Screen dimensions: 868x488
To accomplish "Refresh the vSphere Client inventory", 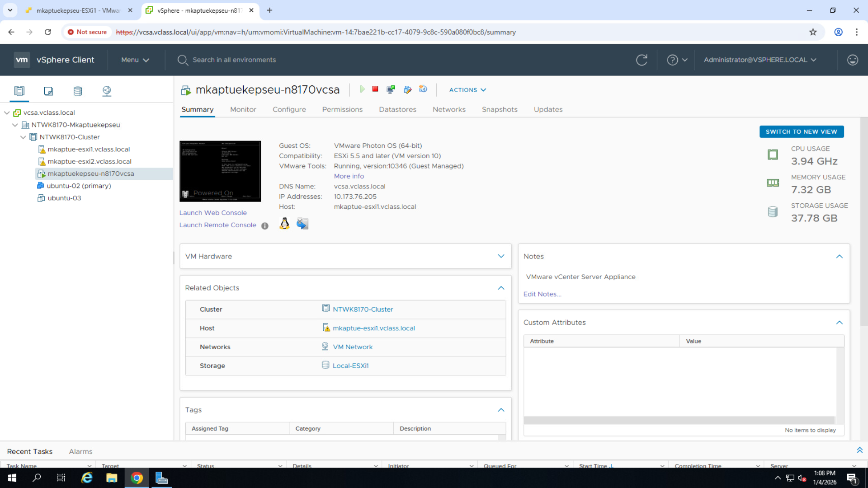I will point(642,60).
